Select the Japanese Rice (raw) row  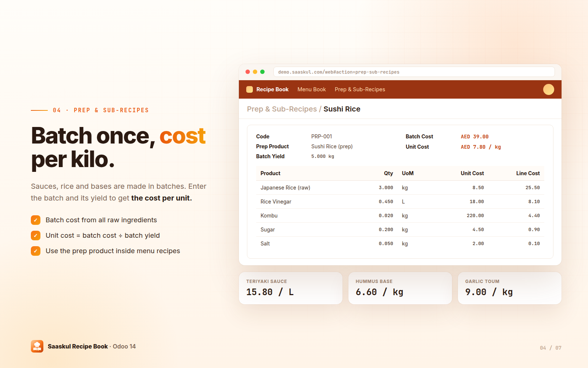pos(400,188)
